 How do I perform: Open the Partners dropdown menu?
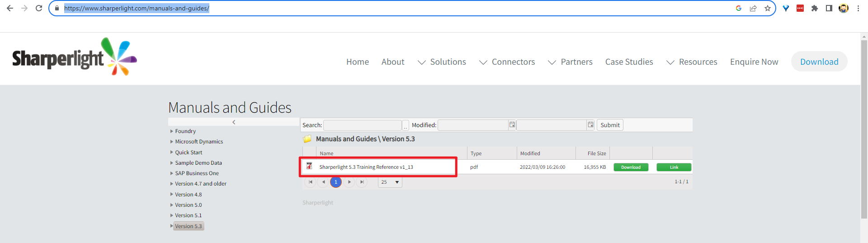[x=570, y=62]
